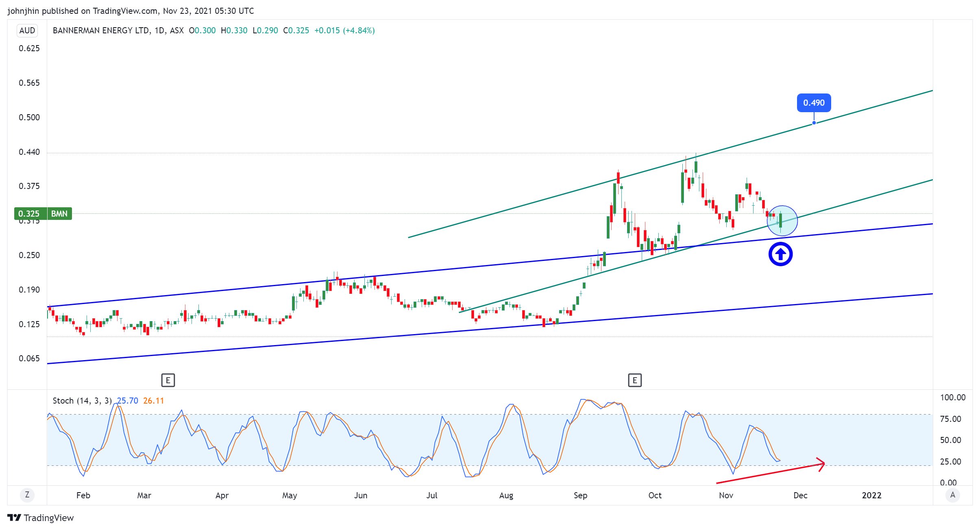Click the blue up-arrow circle annotation
980x530 pixels.
coord(780,254)
